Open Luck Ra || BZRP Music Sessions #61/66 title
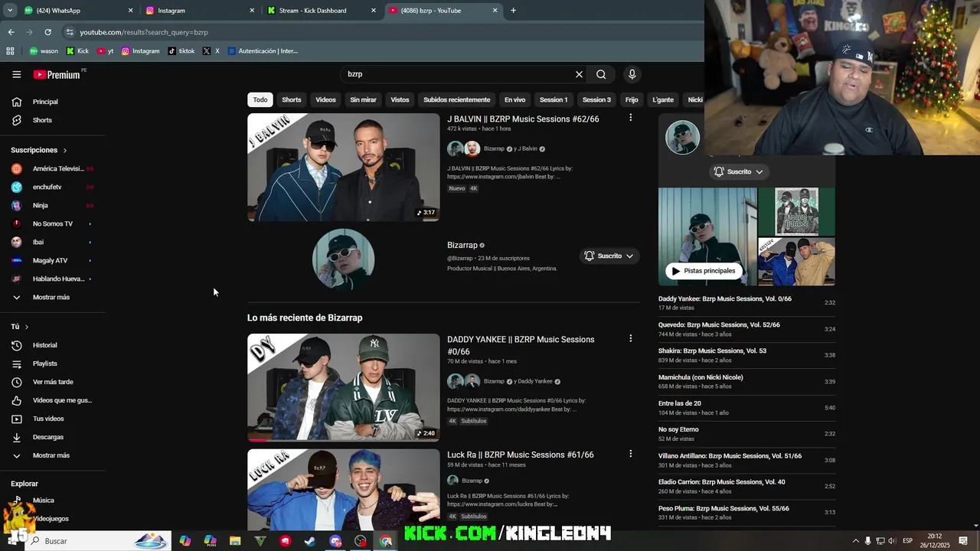Screen dimensions: 980x551 521,455
